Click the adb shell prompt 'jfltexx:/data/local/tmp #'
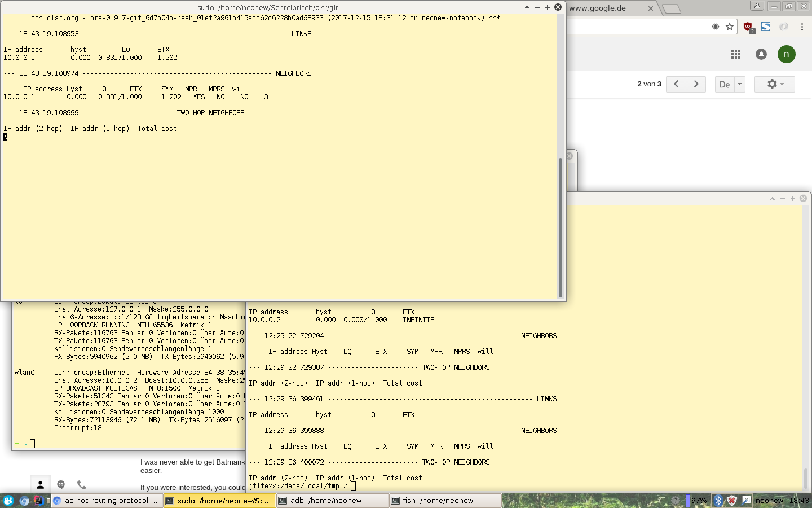 point(298,486)
